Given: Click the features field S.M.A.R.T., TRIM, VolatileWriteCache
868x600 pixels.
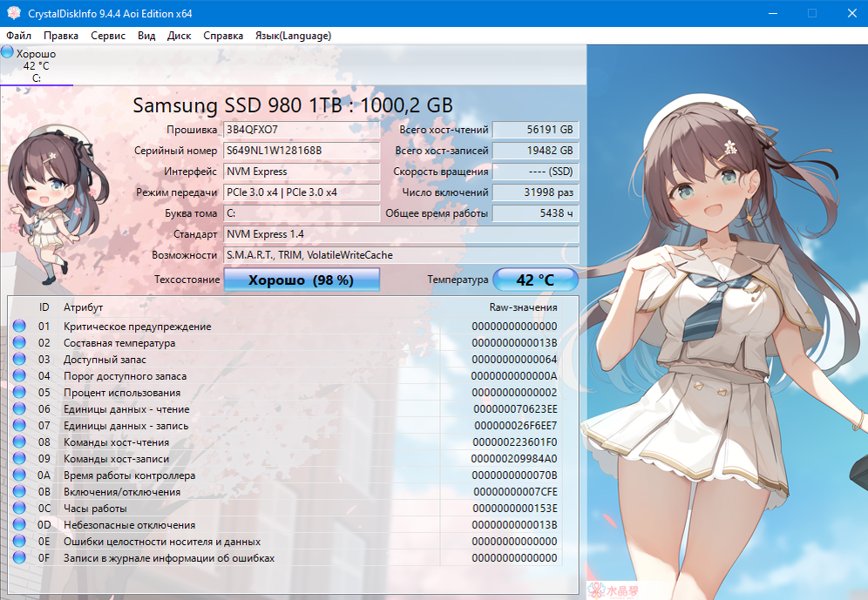Looking at the screenshot, I should [402, 255].
